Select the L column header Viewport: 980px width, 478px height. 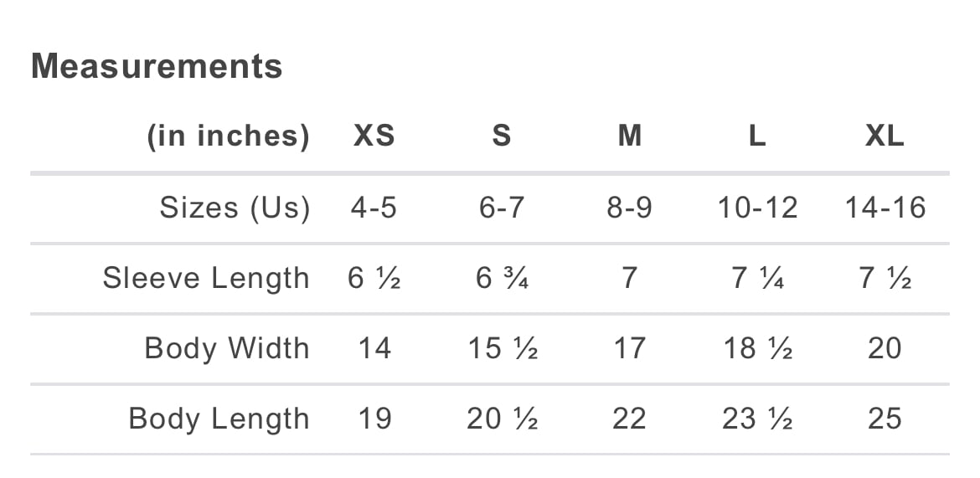[x=757, y=136]
